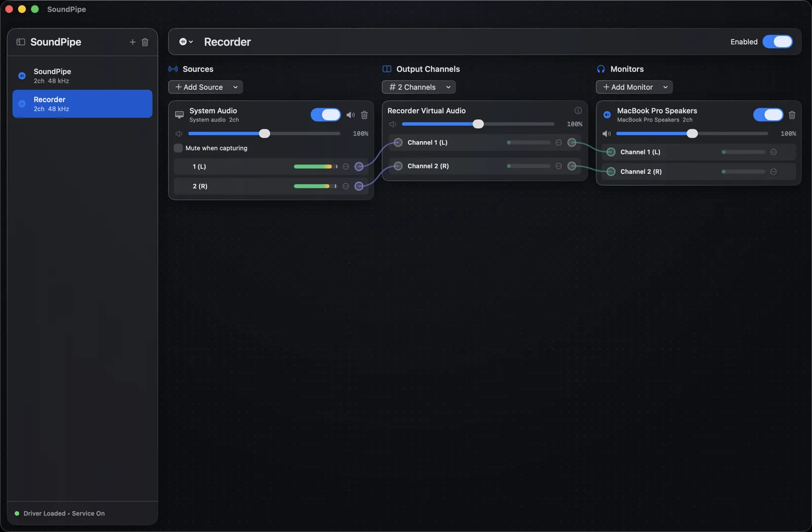Click the MacBook Pro Speakers device icon

coord(607,115)
